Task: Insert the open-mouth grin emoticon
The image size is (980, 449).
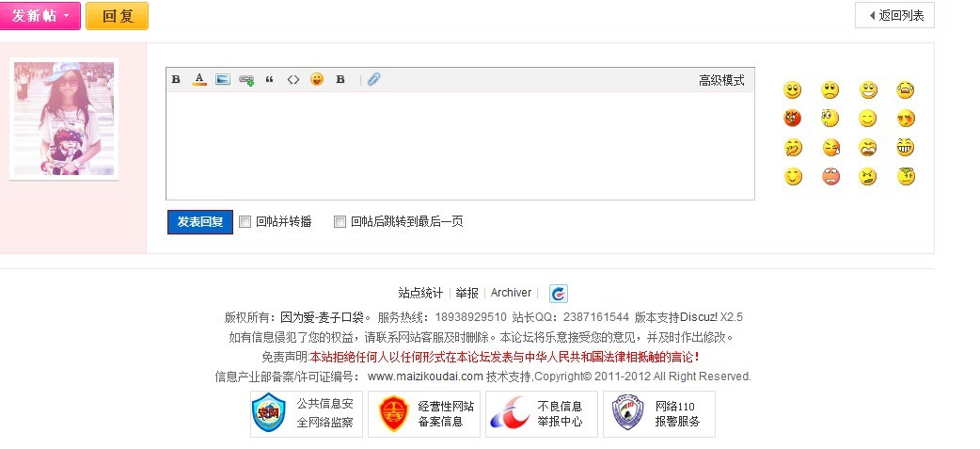Action: (868, 90)
